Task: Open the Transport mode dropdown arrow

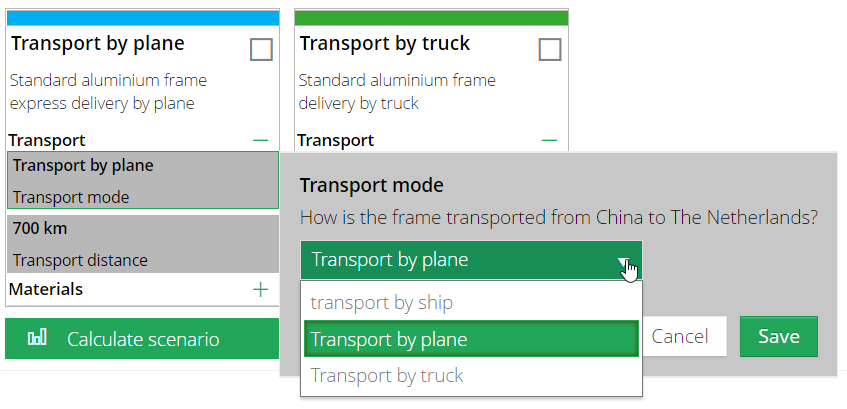Action: (625, 261)
